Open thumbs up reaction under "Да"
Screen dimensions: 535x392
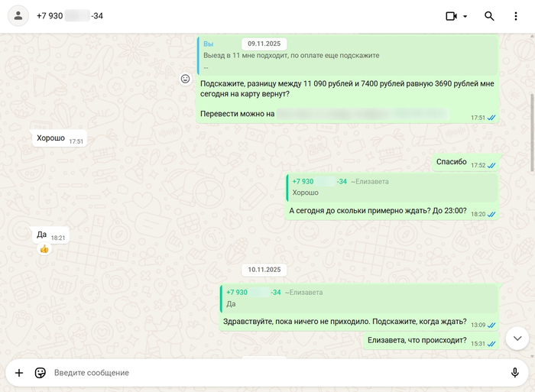coord(44,249)
